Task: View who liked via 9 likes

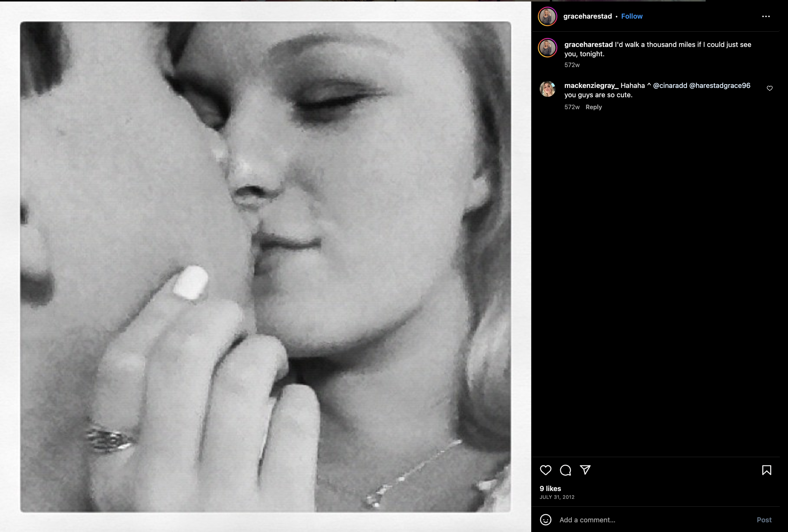Action: point(550,488)
